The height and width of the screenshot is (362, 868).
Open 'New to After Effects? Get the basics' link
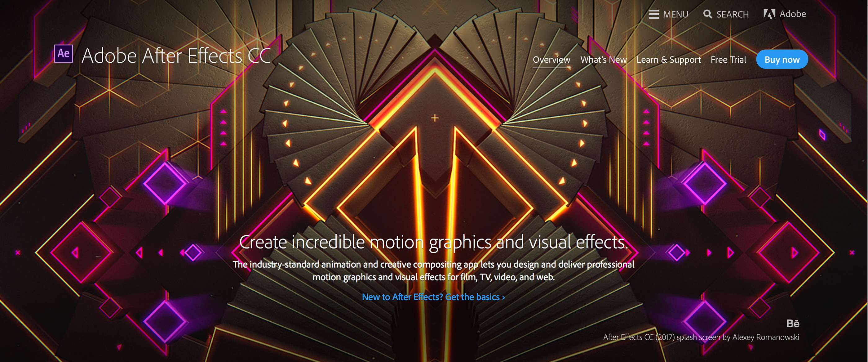433,297
